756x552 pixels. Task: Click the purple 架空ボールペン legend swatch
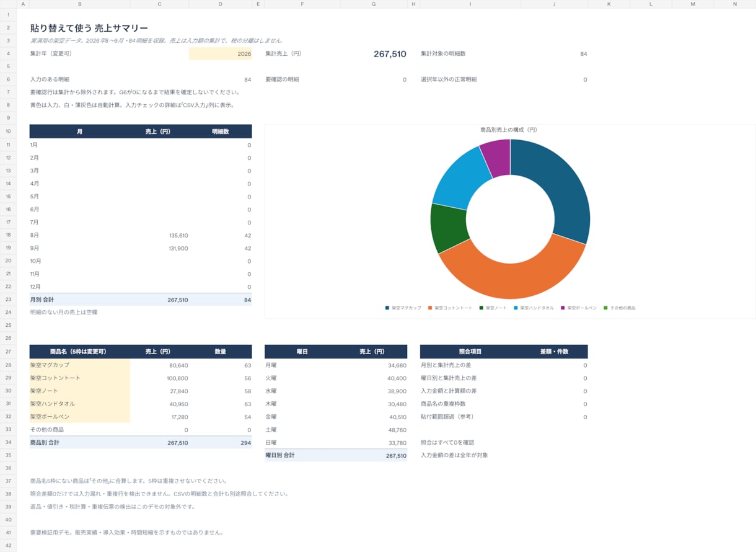tap(563, 308)
